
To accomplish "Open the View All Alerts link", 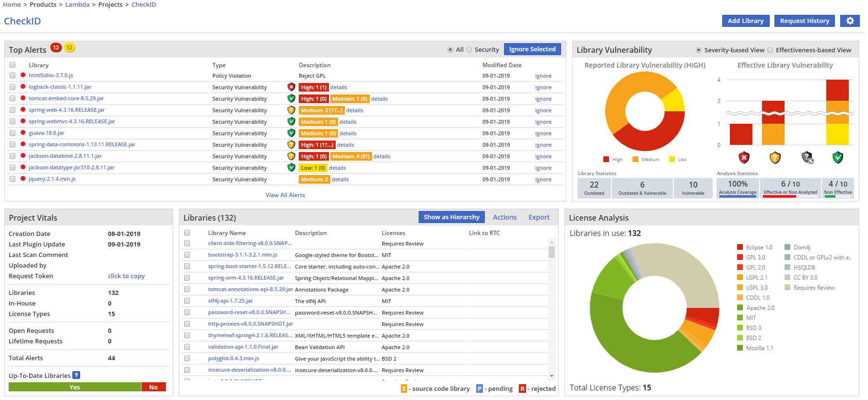I will pyautogui.click(x=285, y=195).
